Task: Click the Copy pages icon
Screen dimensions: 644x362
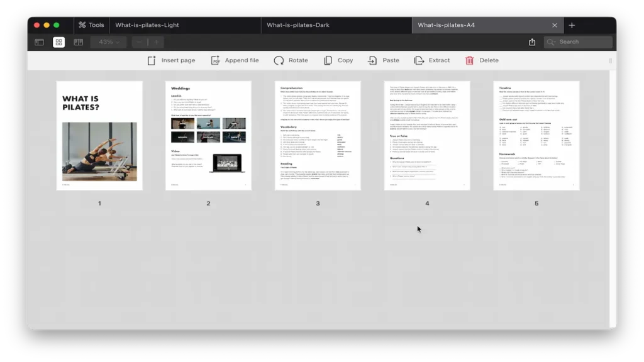Action: 328,60
